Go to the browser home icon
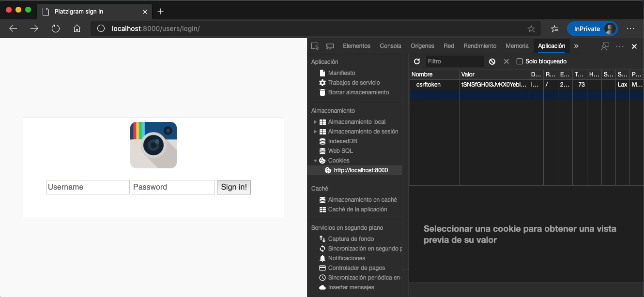Viewport: 644px width, 297px height. pyautogui.click(x=77, y=29)
